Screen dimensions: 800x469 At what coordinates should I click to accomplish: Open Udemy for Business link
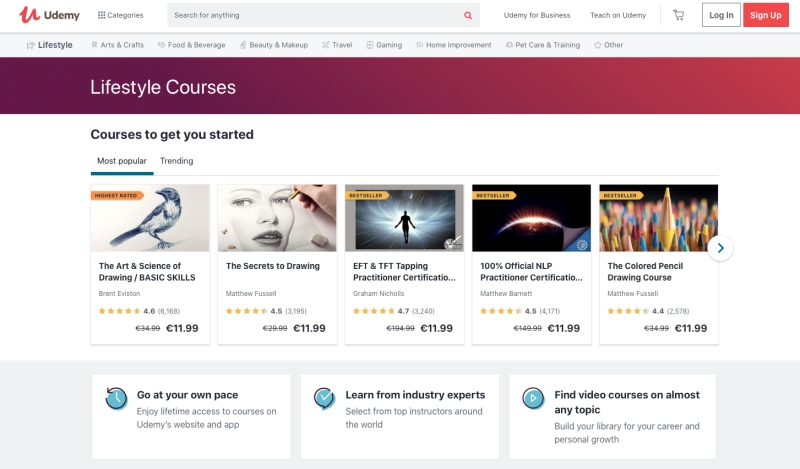[537, 15]
